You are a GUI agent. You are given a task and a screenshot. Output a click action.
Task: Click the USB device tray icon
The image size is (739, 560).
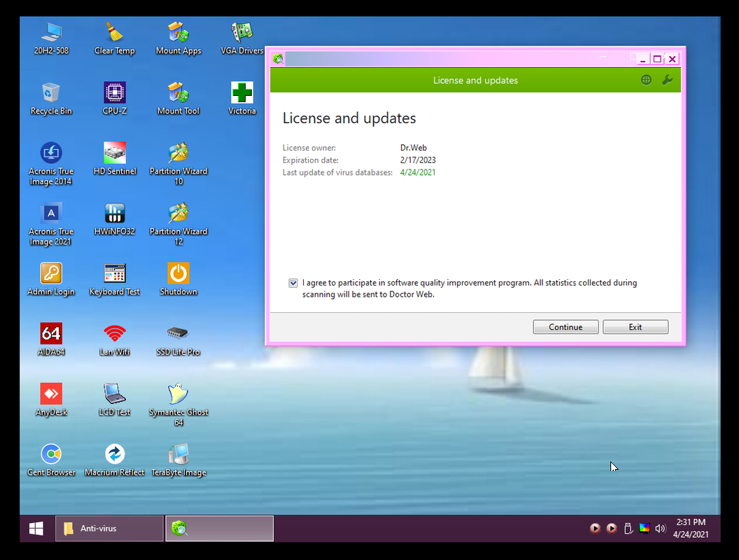coord(628,528)
